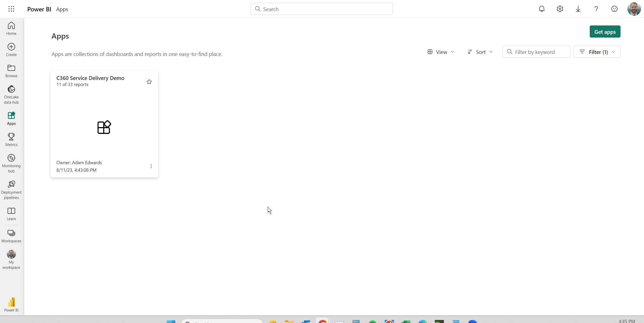The height and width of the screenshot is (323, 644).
Task: Open Workspaces in navigation pane
Action: click(x=11, y=236)
